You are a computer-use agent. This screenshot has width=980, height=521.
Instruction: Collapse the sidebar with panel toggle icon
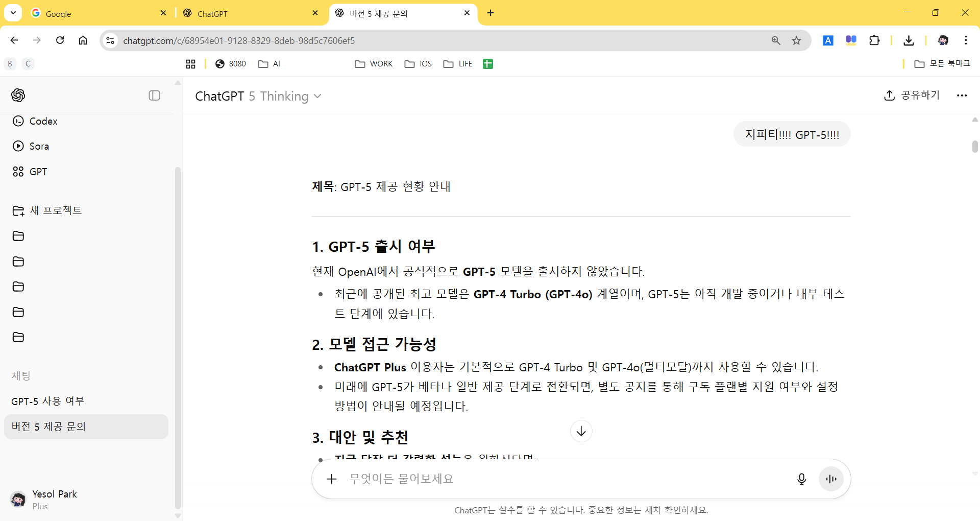pos(155,96)
